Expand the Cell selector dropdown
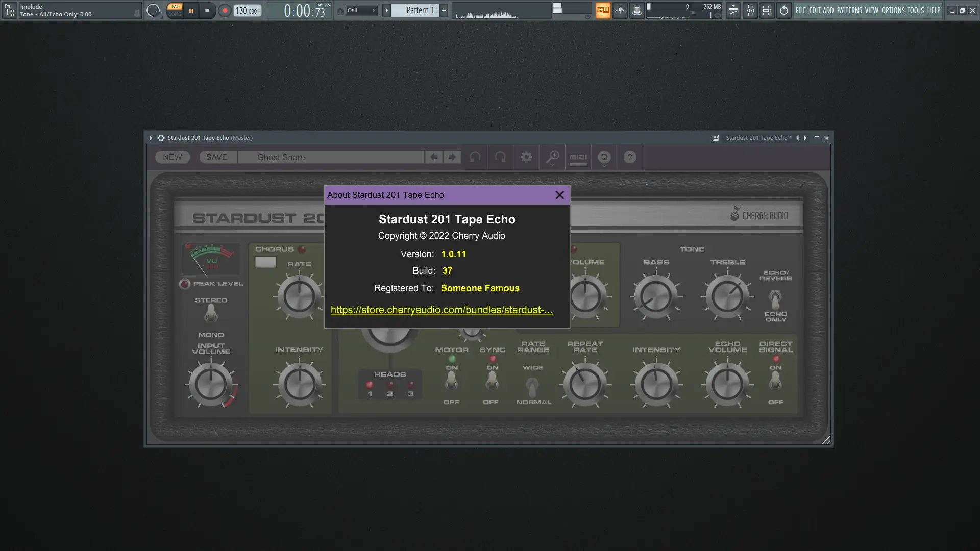The width and height of the screenshot is (980, 551). pos(375,10)
